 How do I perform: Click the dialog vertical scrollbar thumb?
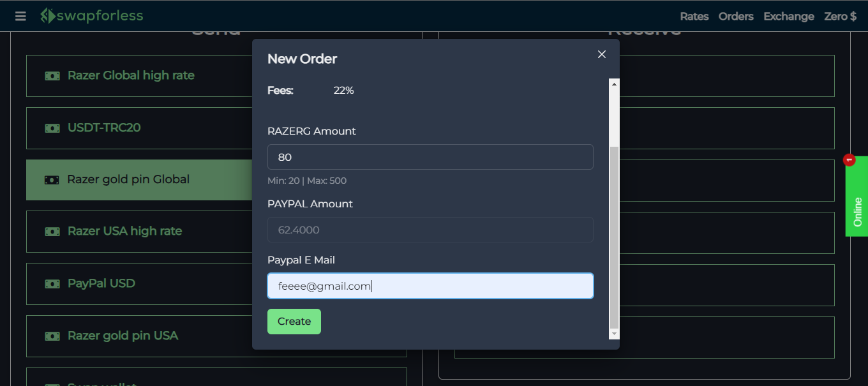click(614, 237)
